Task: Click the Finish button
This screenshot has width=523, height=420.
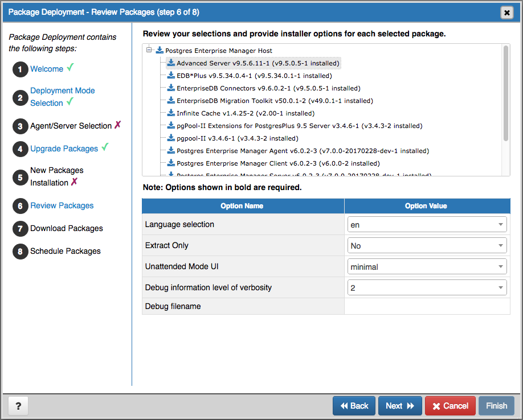Action: pos(496,406)
